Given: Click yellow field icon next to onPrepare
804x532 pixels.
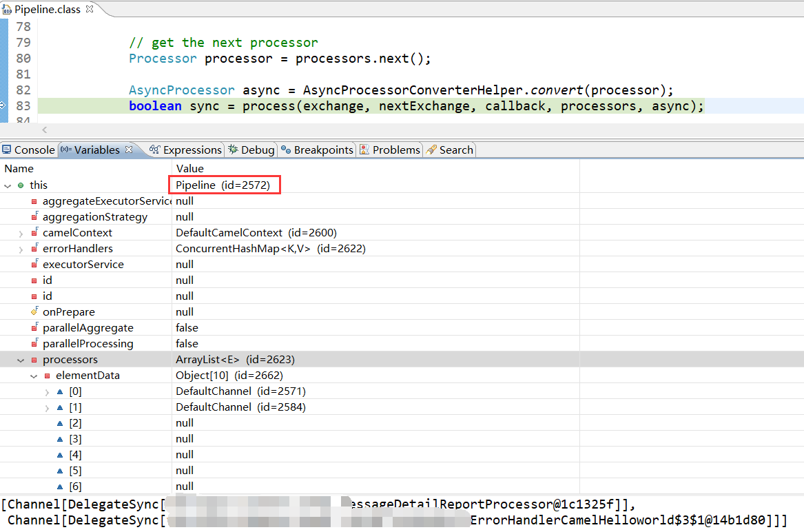Looking at the screenshot, I should (x=34, y=311).
